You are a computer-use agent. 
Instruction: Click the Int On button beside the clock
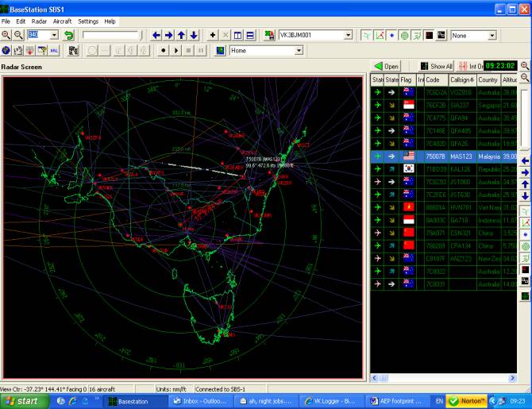[x=471, y=66]
